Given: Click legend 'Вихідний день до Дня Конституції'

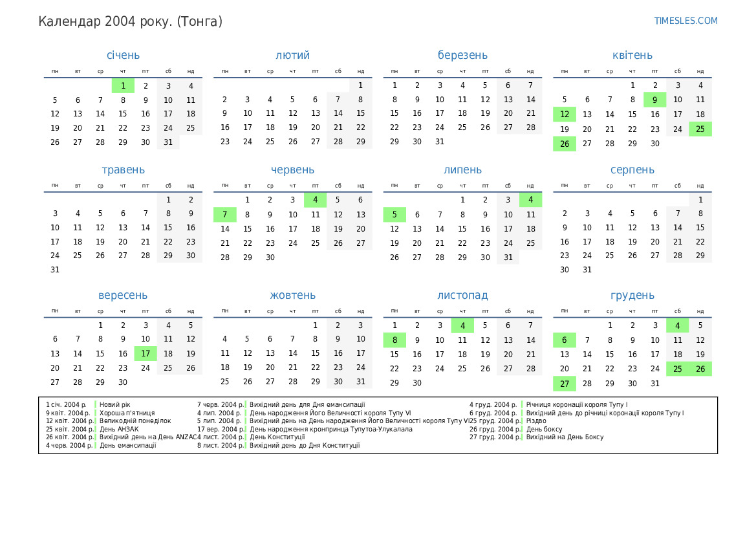Looking at the screenshot, I should 305,445.
